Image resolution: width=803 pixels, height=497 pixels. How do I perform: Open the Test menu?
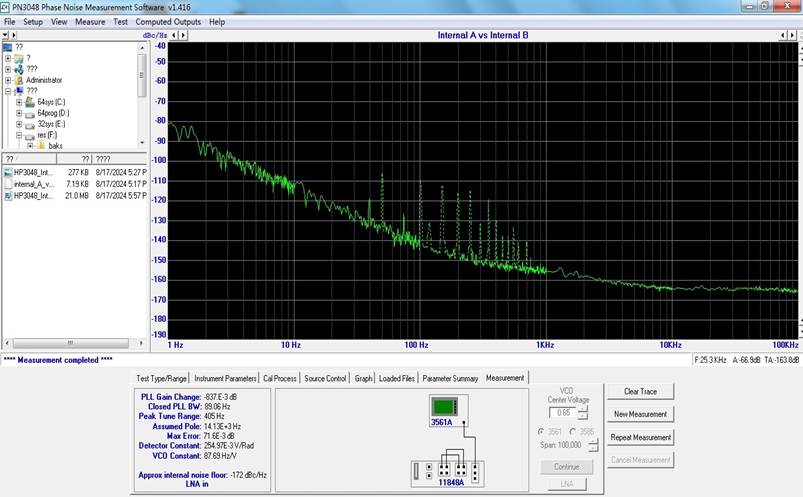pyautogui.click(x=120, y=22)
